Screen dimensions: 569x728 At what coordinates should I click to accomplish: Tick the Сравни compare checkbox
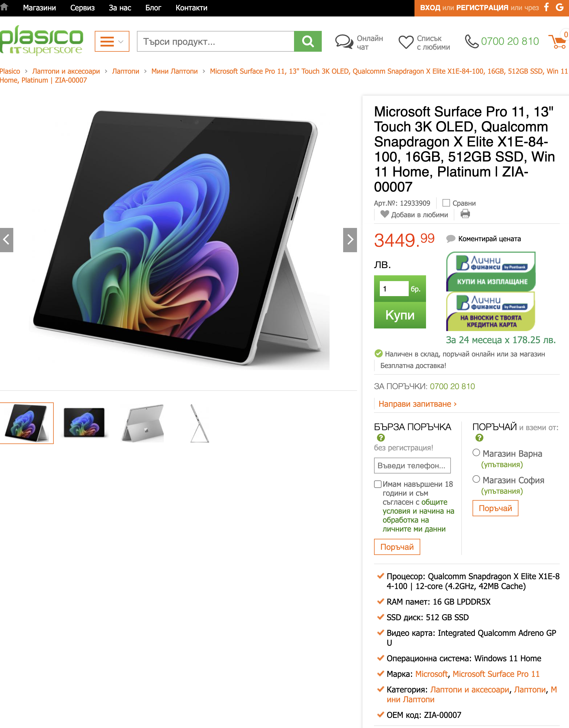click(x=446, y=203)
